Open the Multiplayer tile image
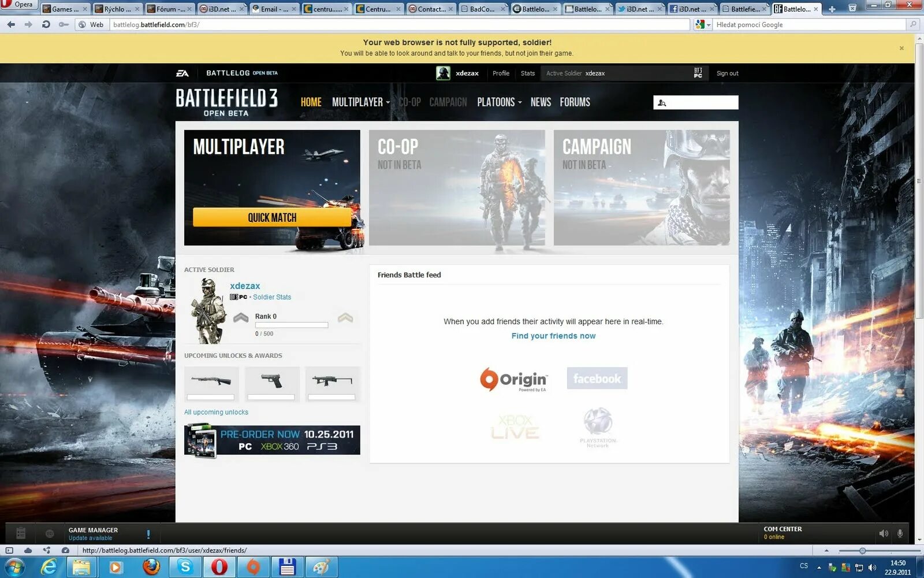The height and width of the screenshot is (578, 924). (x=272, y=187)
